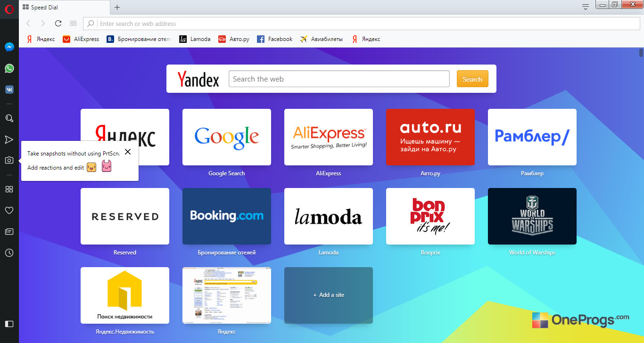Take a snapshot with the camera icon
644x343 pixels.
9,160
